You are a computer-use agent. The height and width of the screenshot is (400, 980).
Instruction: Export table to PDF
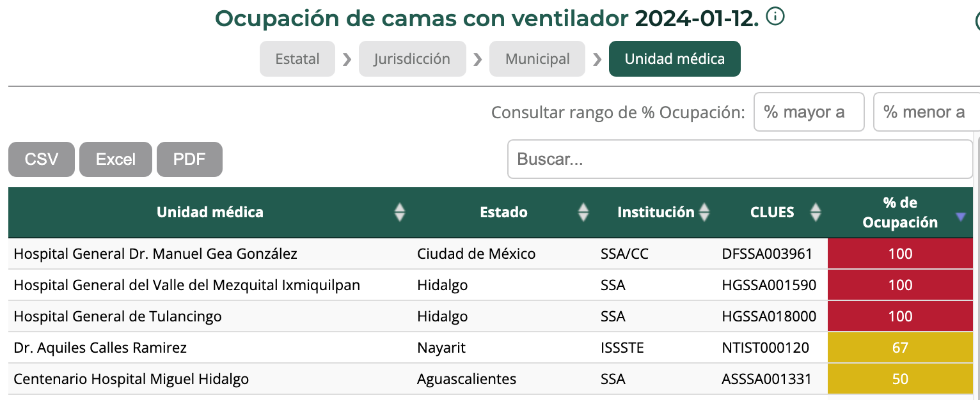189,159
